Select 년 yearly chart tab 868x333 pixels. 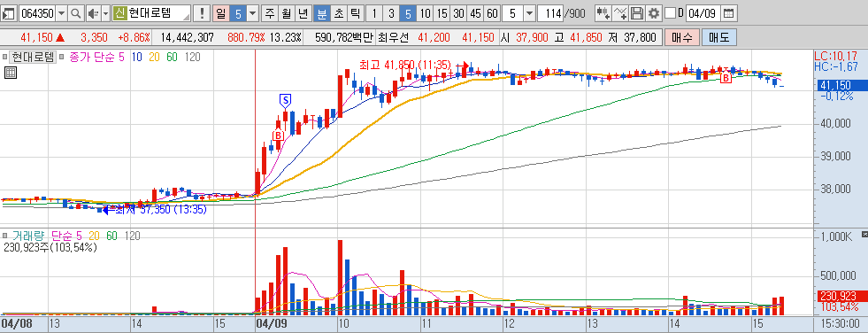[303, 12]
